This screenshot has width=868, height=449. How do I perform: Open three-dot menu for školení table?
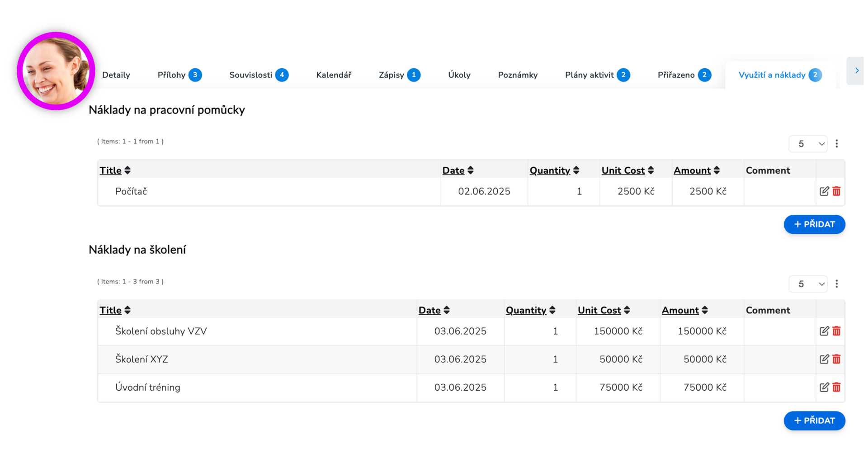tap(837, 284)
